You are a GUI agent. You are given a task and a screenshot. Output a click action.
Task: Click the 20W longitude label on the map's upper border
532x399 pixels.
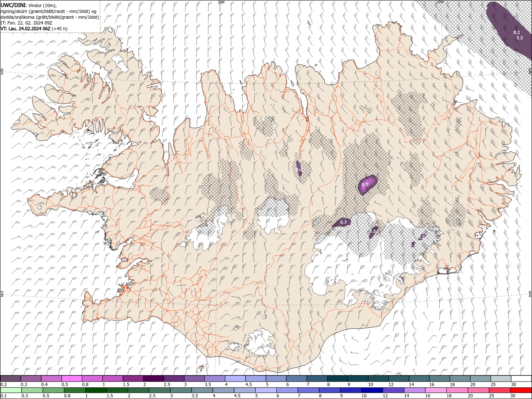coord(221,2)
